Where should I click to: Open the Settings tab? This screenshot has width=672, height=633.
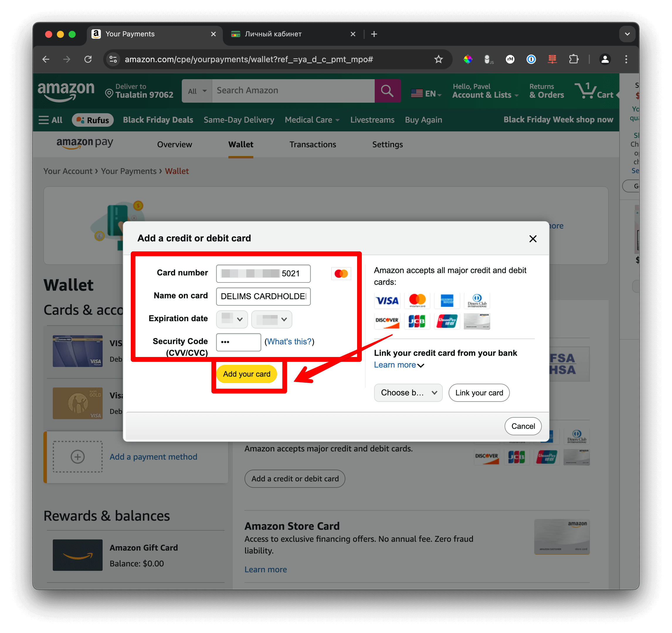[x=387, y=145]
